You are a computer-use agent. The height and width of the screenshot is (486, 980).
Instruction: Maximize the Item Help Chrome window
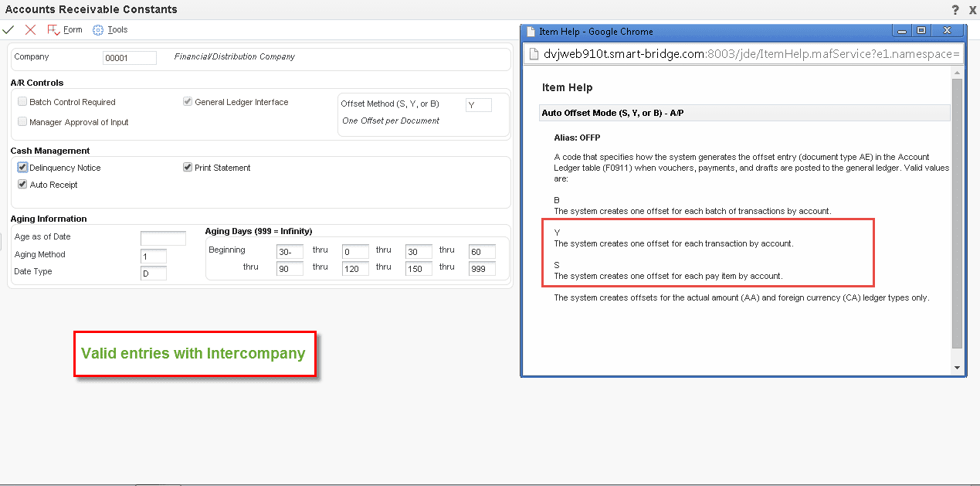[x=921, y=30]
